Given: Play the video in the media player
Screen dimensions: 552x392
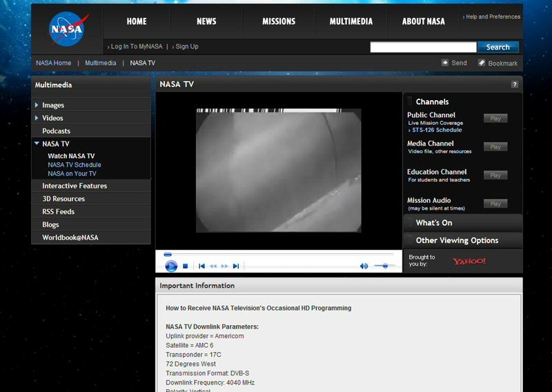Looking at the screenshot, I should click(171, 266).
